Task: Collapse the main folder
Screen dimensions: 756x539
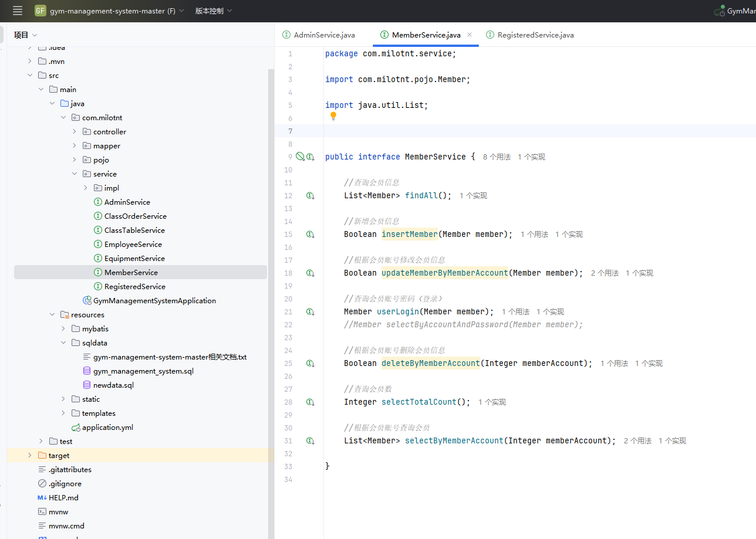Action: click(41, 89)
